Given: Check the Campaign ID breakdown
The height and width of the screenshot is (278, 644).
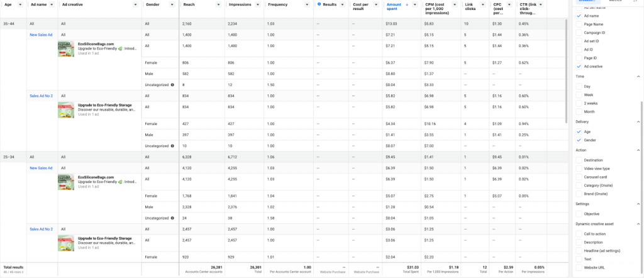Looking at the screenshot, I should [x=579, y=33].
